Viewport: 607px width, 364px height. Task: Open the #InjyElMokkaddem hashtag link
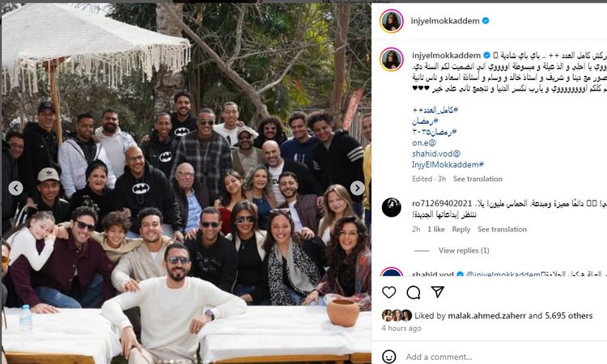point(448,165)
